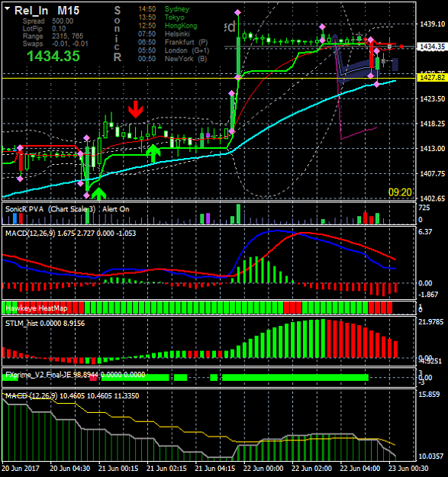Click the 1418.25 price scale value

click(x=432, y=124)
